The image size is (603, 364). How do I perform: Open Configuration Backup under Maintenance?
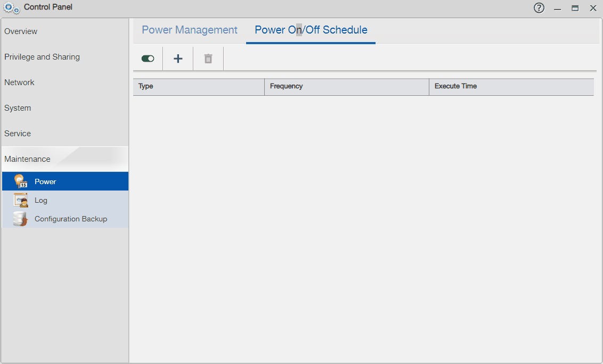pyautogui.click(x=65, y=219)
